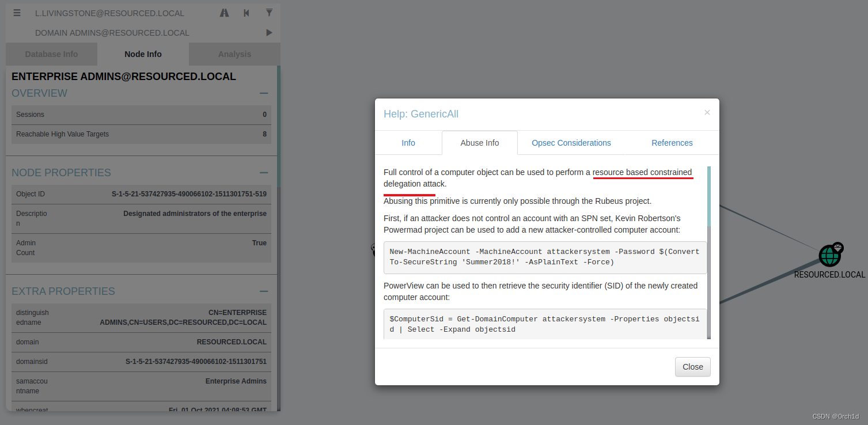Click the domainsid value row
This screenshot has width=868, height=425.
(141, 362)
